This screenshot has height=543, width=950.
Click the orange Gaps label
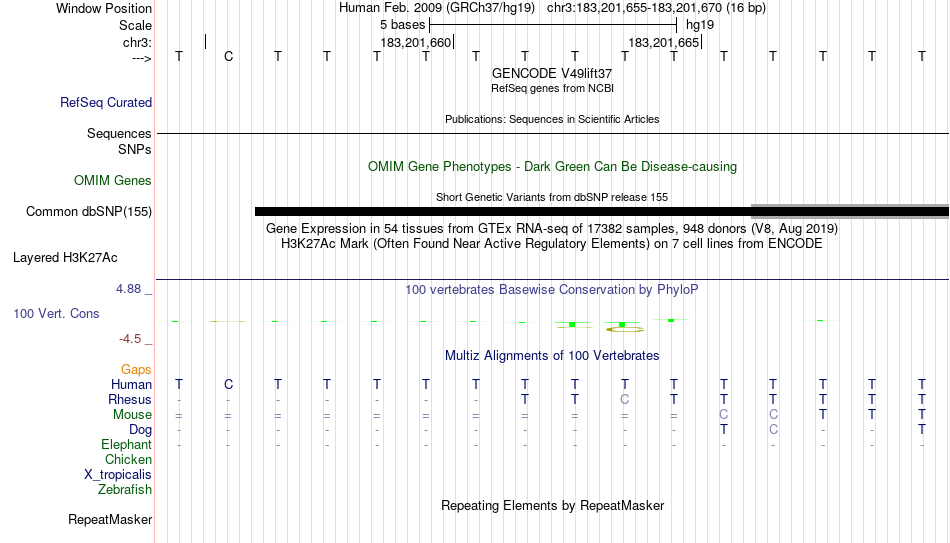136,370
